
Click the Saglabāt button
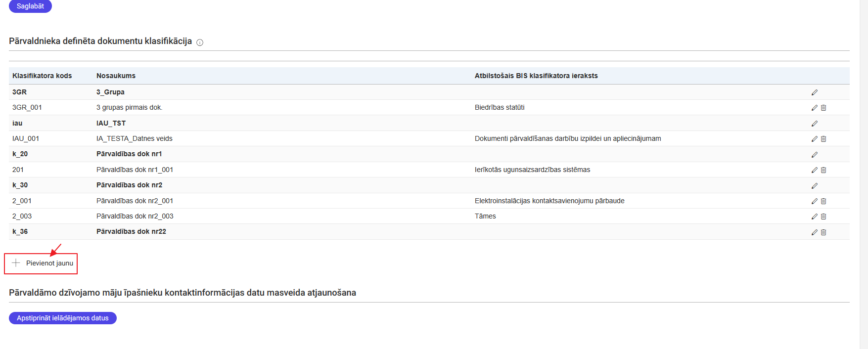[30, 6]
